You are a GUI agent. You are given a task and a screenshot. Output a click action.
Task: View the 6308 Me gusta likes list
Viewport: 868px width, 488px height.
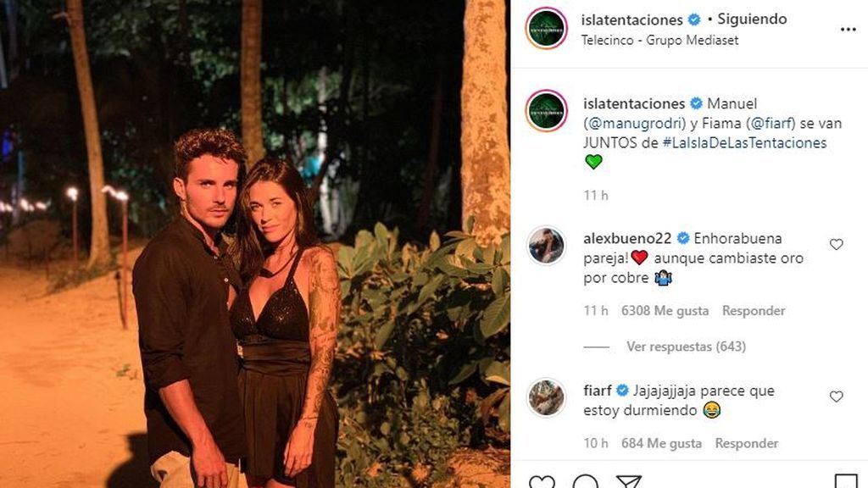coord(665,311)
